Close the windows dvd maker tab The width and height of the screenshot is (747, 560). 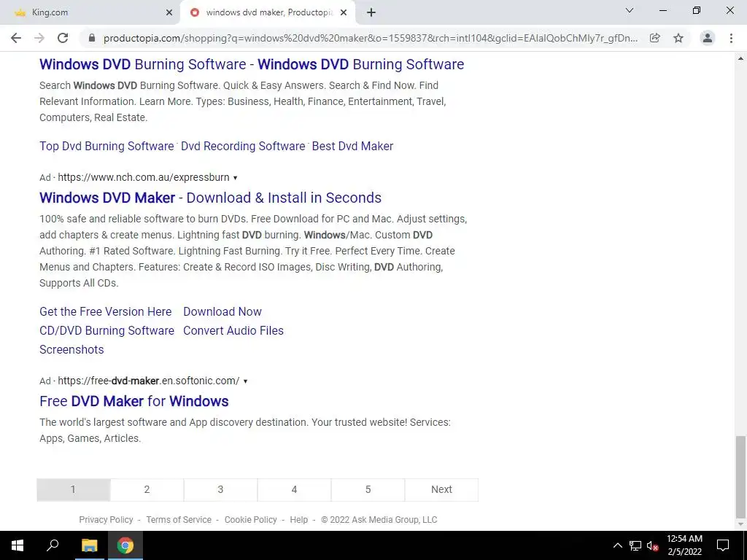pos(344,12)
